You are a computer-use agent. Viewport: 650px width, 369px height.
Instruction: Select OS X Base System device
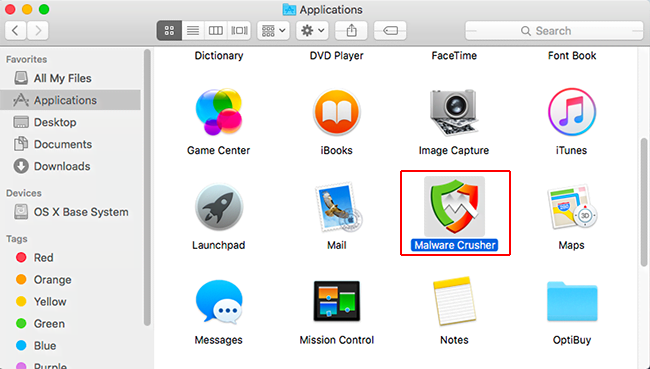[x=70, y=212]
